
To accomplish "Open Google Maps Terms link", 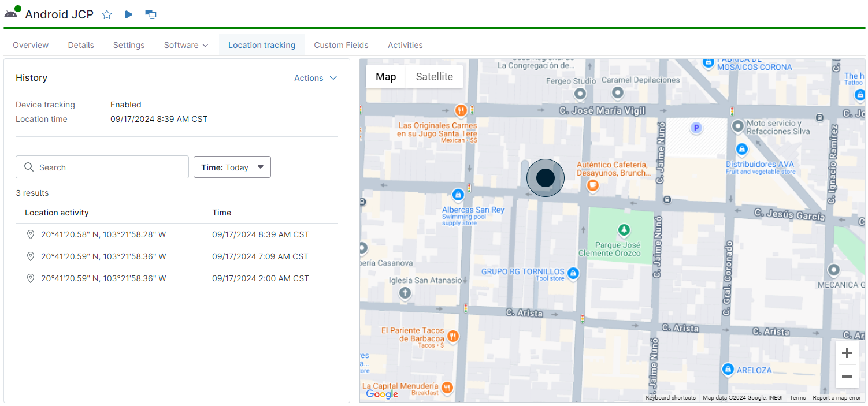I will tap(797, 397).
